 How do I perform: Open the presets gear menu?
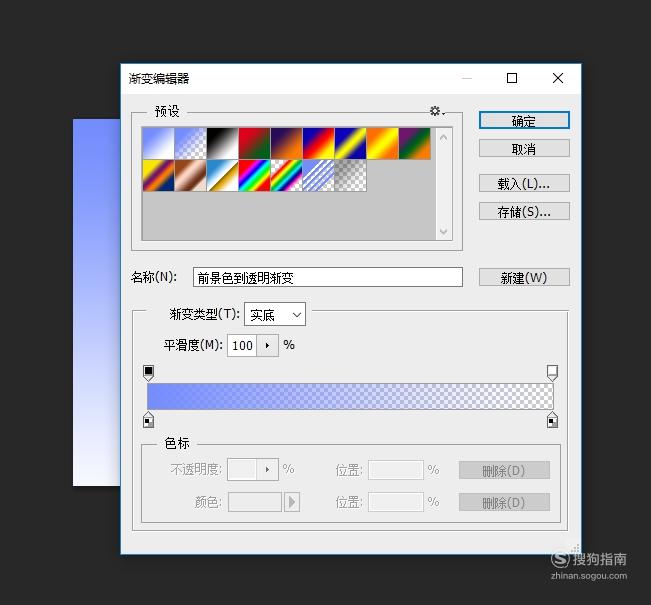[x=437, y=111]
